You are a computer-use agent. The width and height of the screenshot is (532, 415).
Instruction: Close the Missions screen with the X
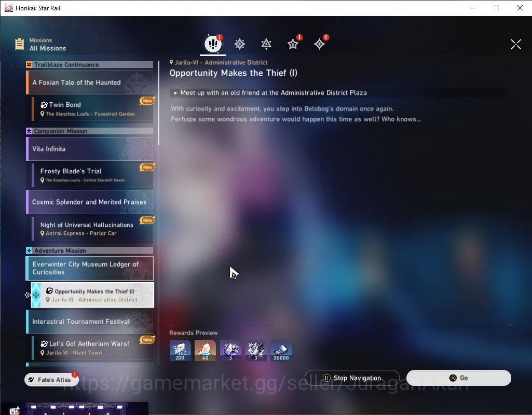click(x=516, y=44)
